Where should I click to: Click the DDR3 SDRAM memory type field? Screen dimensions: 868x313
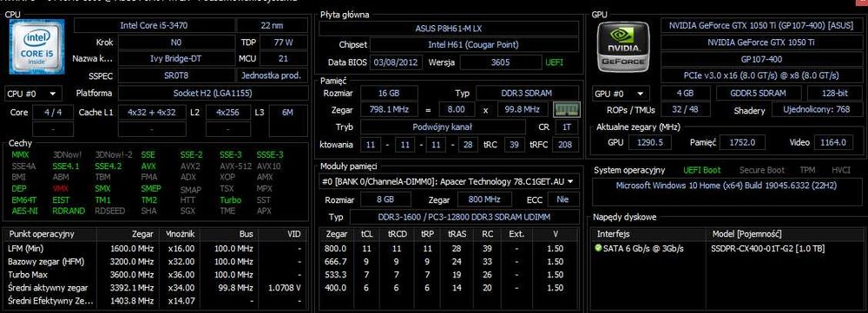tap(528, 94)
